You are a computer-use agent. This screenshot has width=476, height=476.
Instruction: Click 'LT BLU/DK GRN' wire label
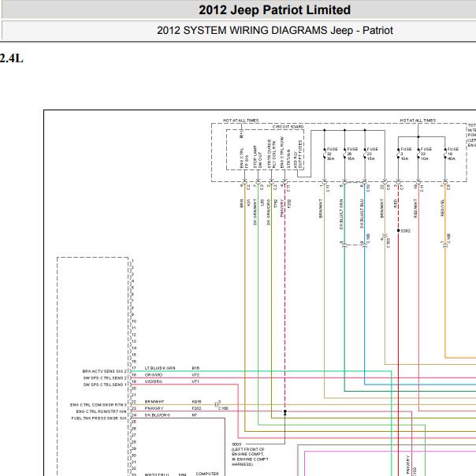click(160, 368)
